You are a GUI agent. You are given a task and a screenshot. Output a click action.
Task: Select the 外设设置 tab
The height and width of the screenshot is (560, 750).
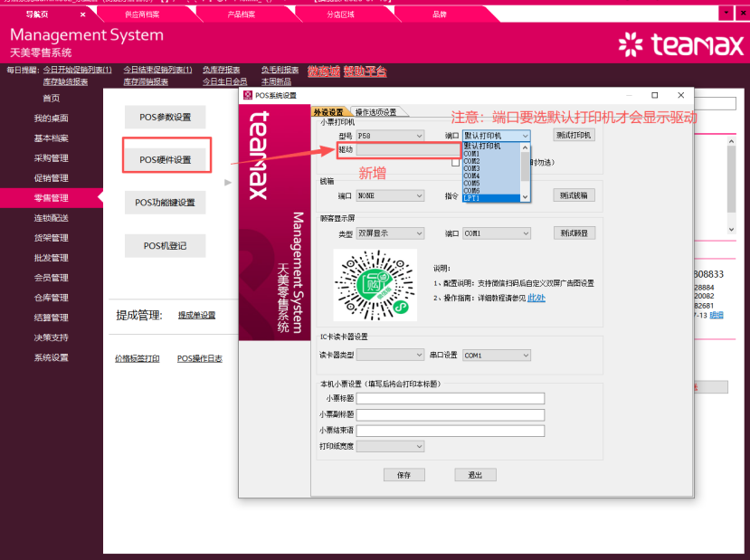pos(329,112)
